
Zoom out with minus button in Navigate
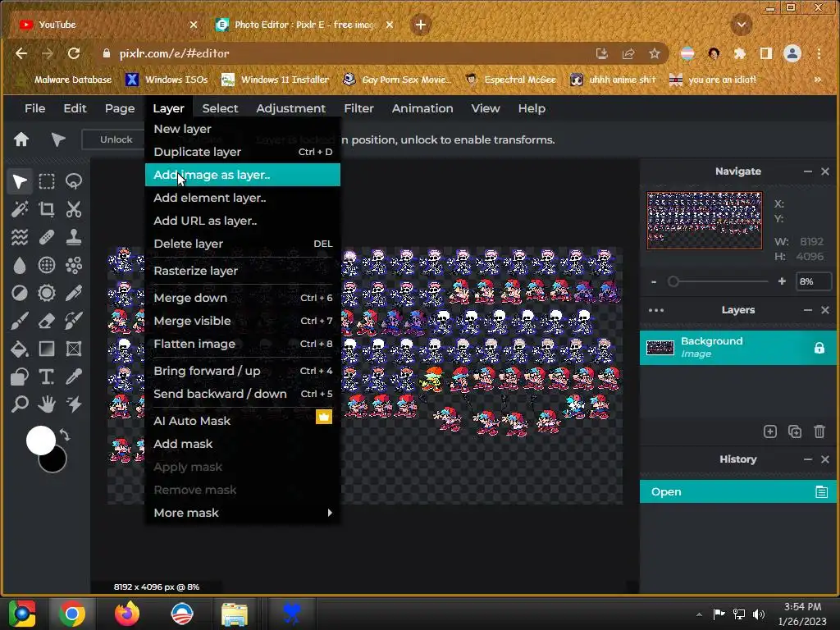click(x=654, y=281)
